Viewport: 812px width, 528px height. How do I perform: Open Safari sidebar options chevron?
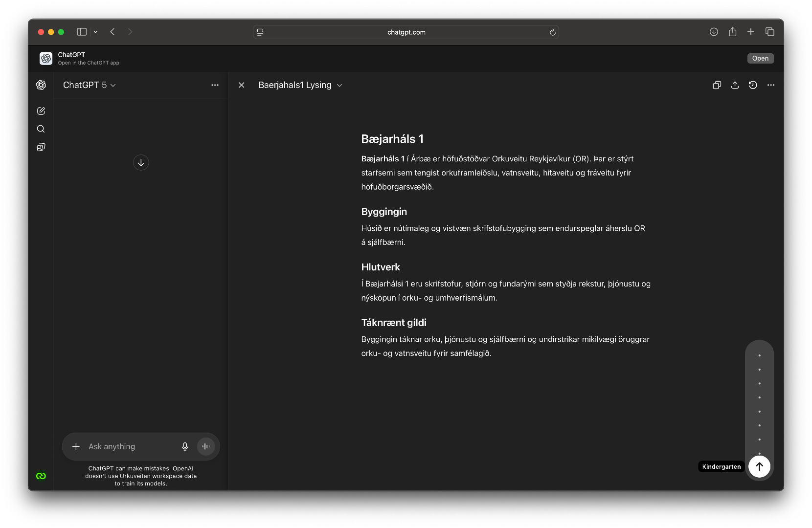pyautogui.click(x=95, y=32)
